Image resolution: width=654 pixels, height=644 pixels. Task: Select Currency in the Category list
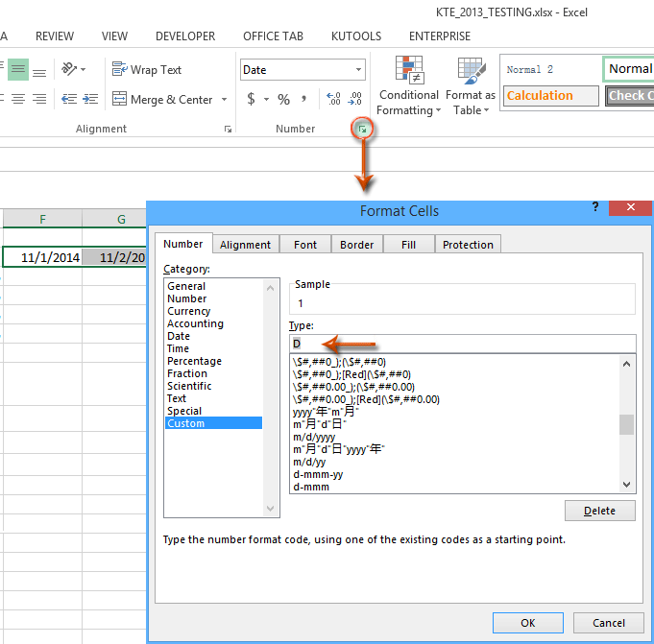coord(189,311)
